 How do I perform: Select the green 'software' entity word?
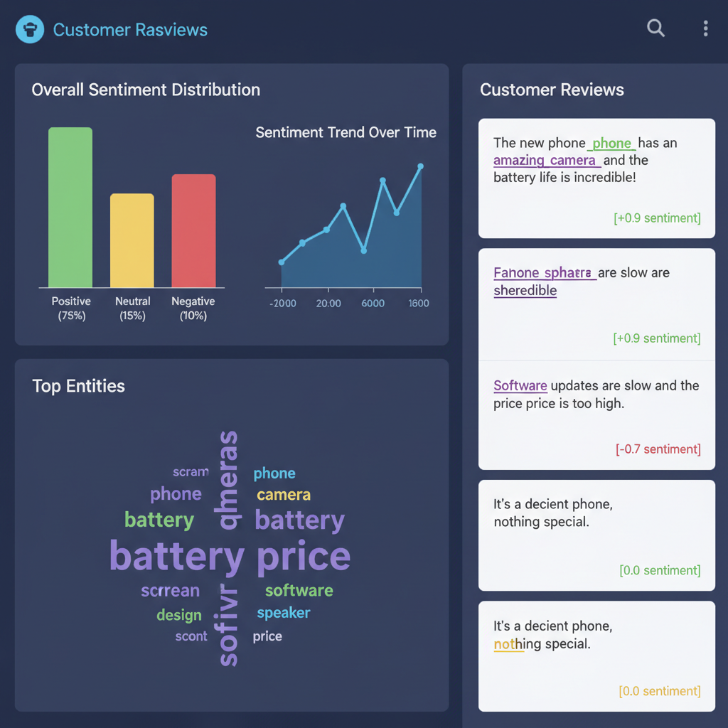299,590
